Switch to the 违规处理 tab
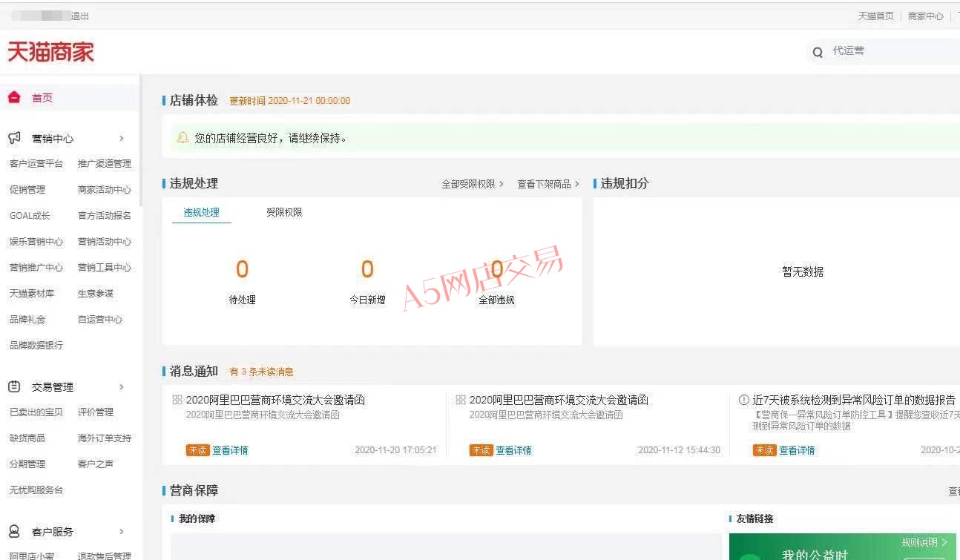Viewport: 960px width, 560px height. 202,212
